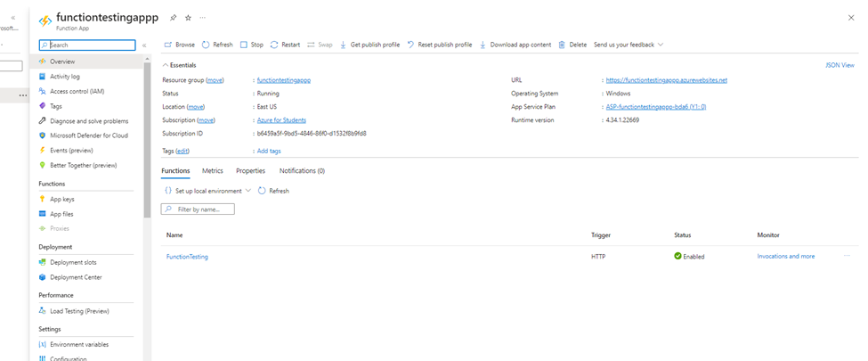Switch to Functions tab
The height and width of the screenshot is (361, 868).
pos(175,171)
